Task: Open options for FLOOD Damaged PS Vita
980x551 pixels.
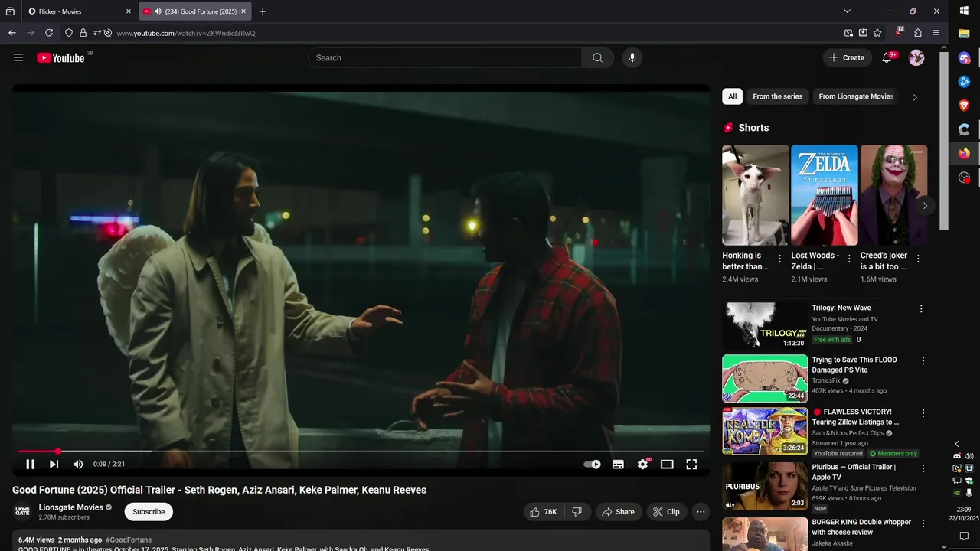Action: (x=923, y=360)
